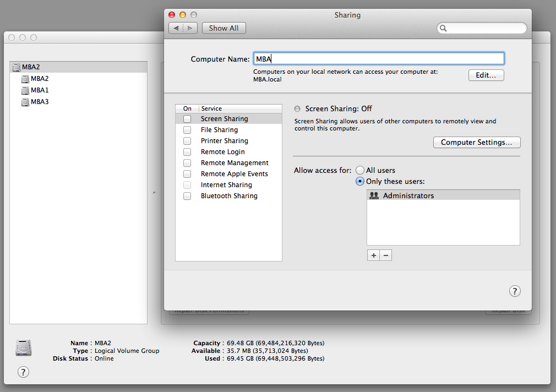Select MBA3 volume in Disk Utility sidebar
Viewport: 556px width, 392px height.
pyautogui.click(x=78, y=102)
